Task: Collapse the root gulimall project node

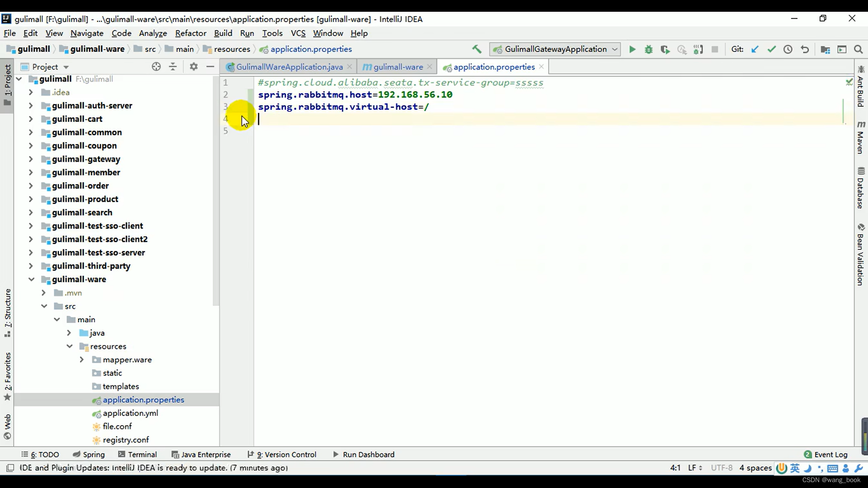Action: 19,79
